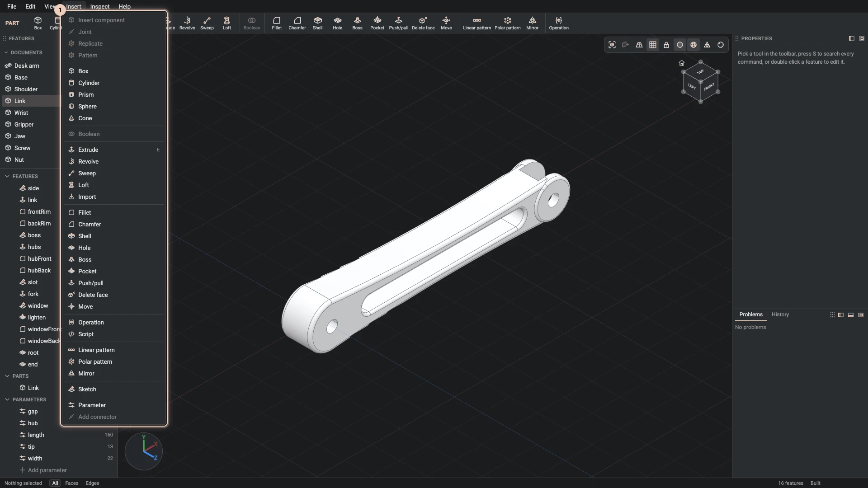868x488 pixels.
Task: Choose Sketch from the Insert menu
Action: point(114,389)
